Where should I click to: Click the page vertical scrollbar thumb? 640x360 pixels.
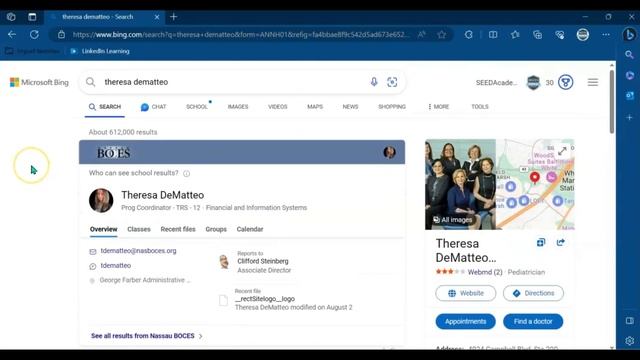[612, 102]
